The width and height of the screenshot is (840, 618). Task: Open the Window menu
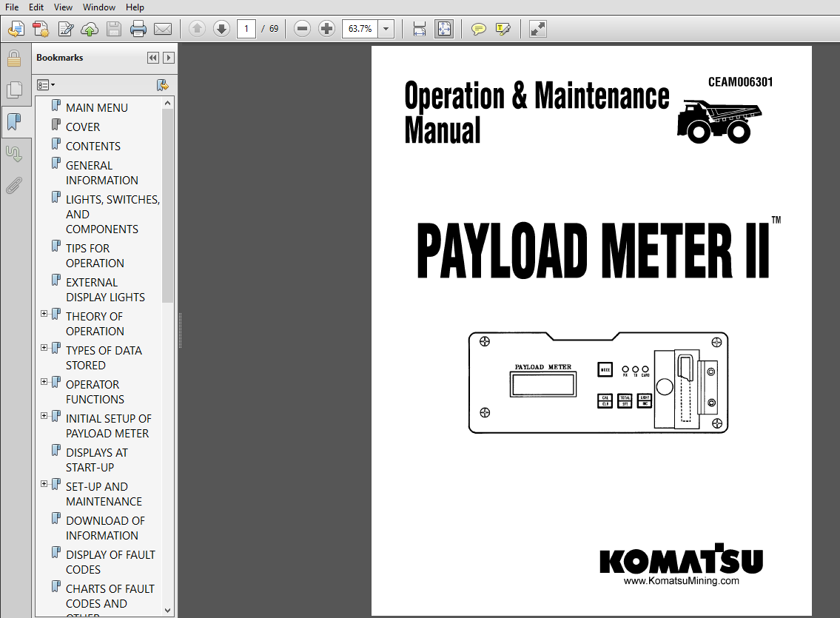(x=99, y=7)
